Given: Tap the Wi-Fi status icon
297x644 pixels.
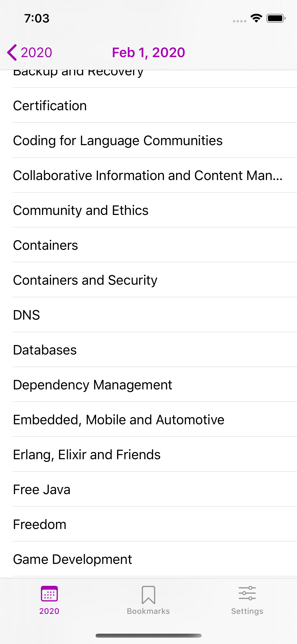Looking at the screenshot, I should [256, 18].
